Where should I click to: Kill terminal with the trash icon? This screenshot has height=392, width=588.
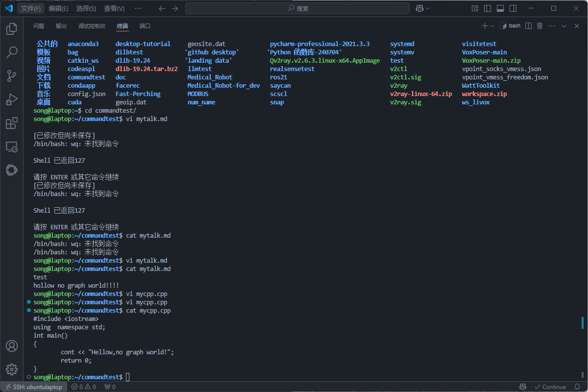(540, 26)
